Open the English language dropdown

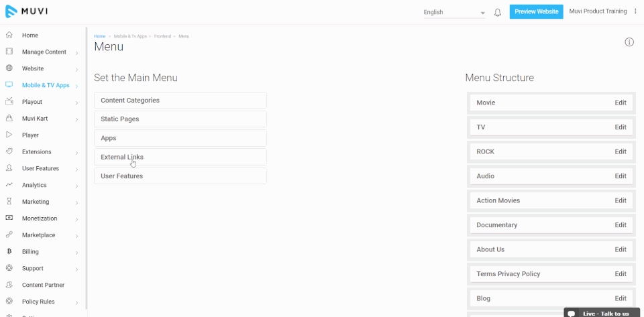coord(454,12)
